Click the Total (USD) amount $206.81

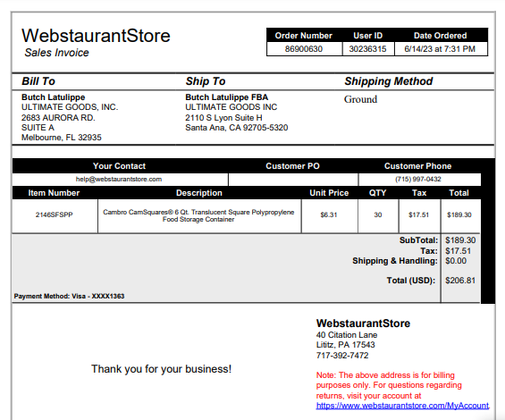(460, 281)
